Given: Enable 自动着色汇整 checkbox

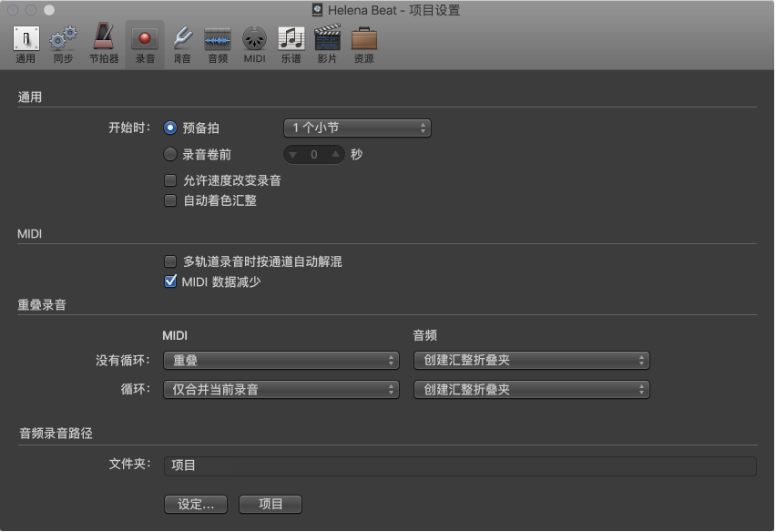Looking at the screenshot, I should (169, 200).
